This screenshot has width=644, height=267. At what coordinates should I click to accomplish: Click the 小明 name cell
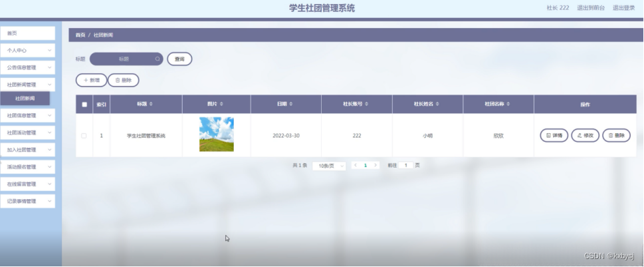click(x=427, y=136)
